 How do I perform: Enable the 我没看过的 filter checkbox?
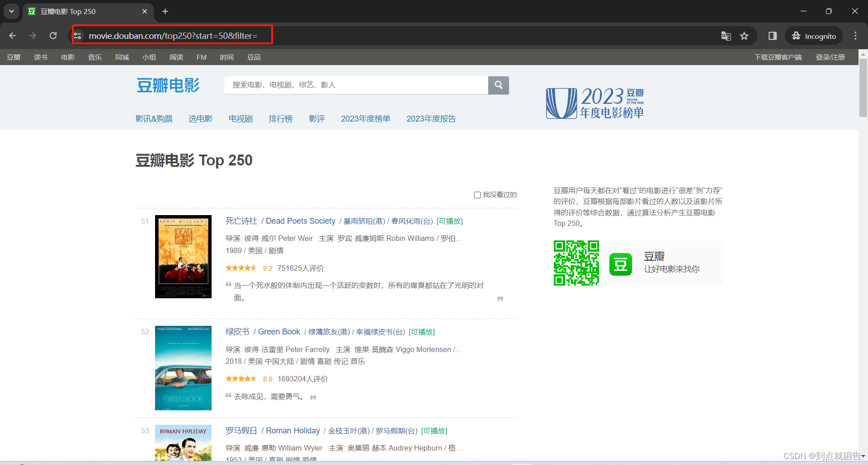477,194
